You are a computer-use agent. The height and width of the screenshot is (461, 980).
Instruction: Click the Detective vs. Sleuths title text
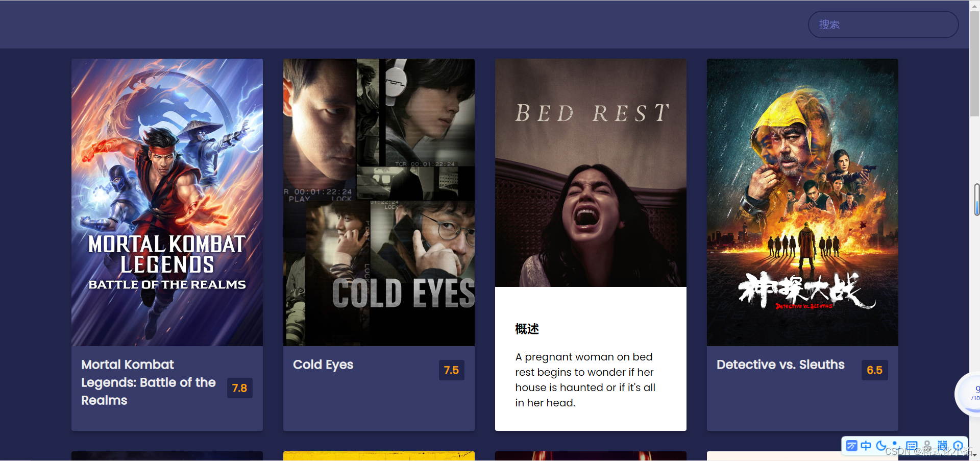[780, 365]
